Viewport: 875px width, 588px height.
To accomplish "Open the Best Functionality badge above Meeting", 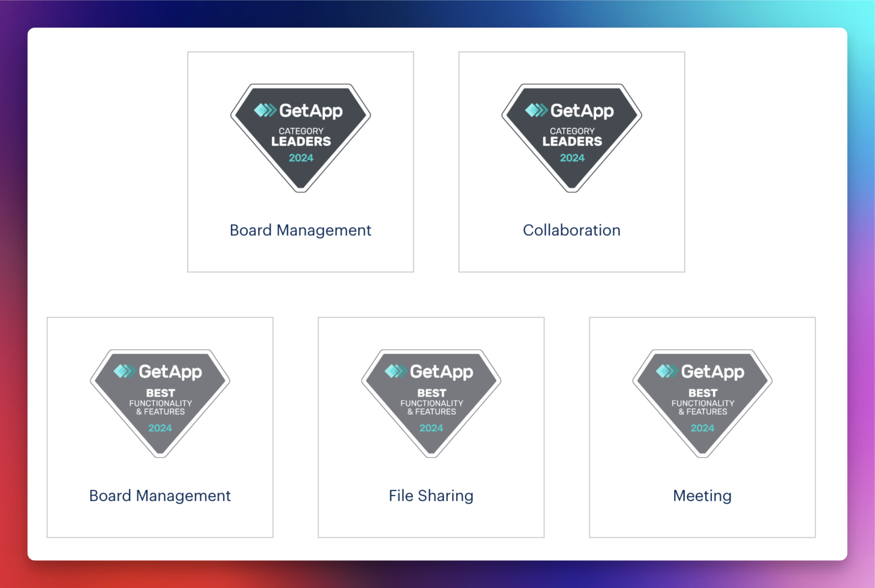I will (702, 403).
